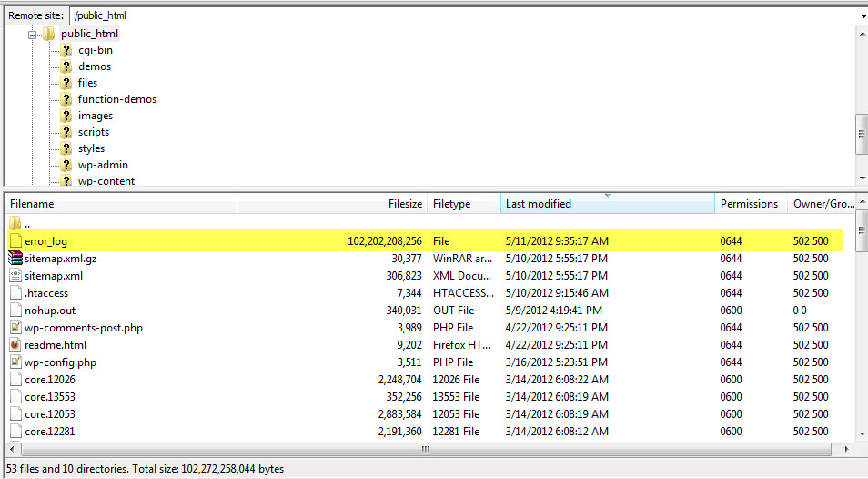The width and height of the screenshot is (868, 479).
Task: Click the question mark icon beside cgi-bin
Action: 66,50
